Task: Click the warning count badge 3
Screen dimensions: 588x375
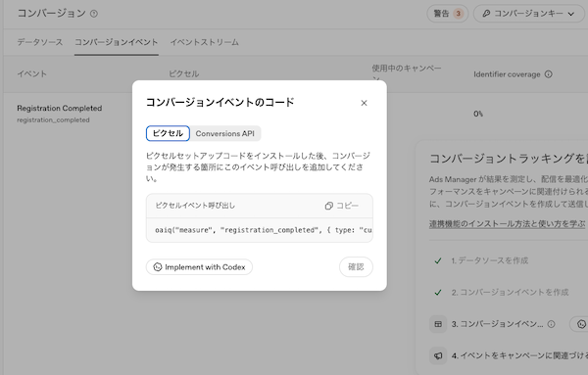Action: coord(458,14)
